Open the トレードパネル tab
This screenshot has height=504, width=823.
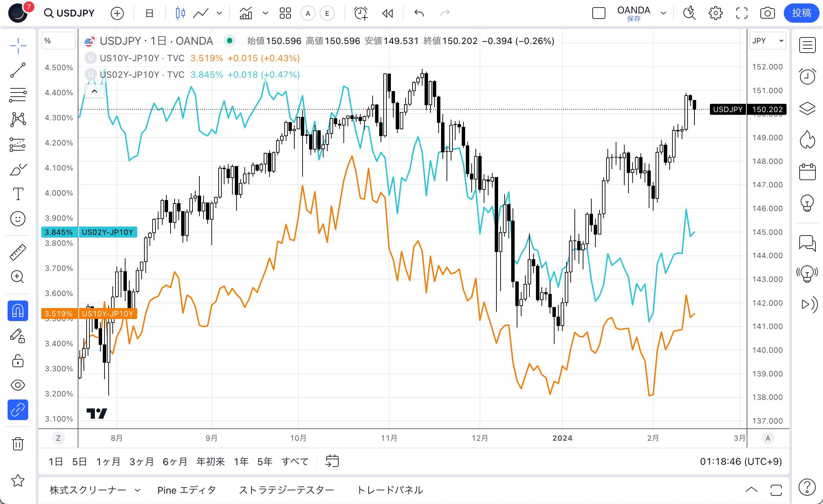390,490
